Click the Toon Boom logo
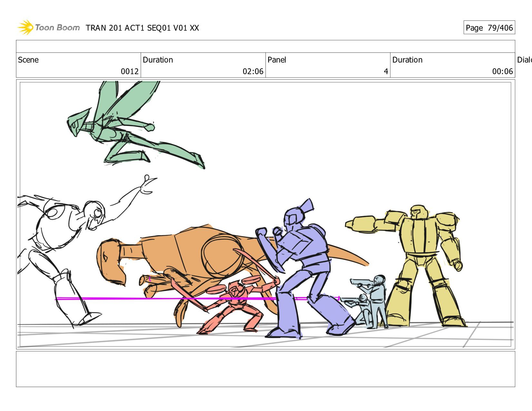The height and width of the screenshot is (411, 532). pyautogui.click(x=48, y=27)
